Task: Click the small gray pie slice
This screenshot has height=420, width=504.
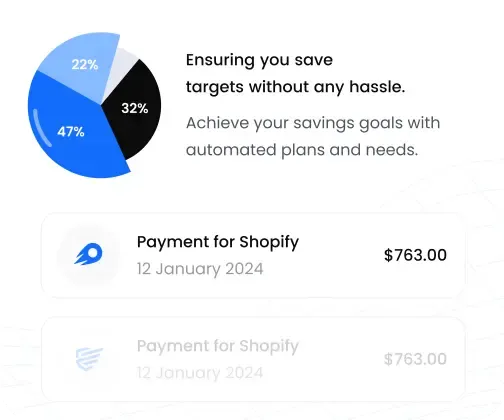Action: click(122, 65)
